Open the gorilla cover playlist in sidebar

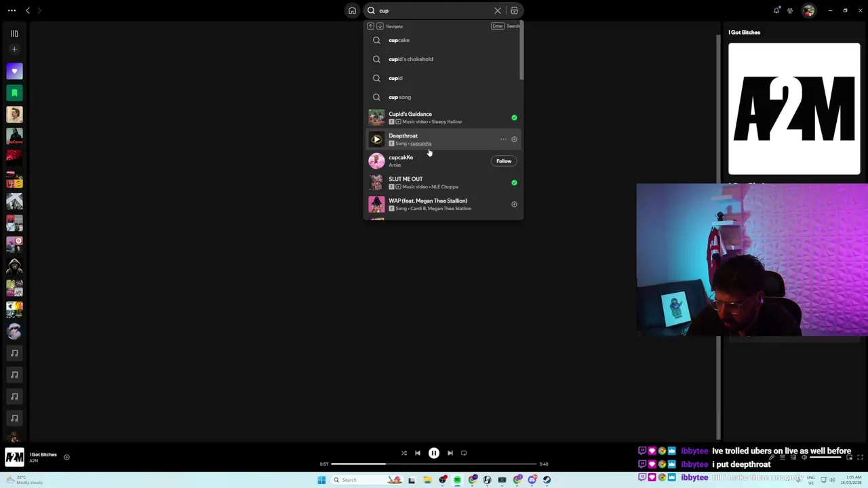click(14, 266)
